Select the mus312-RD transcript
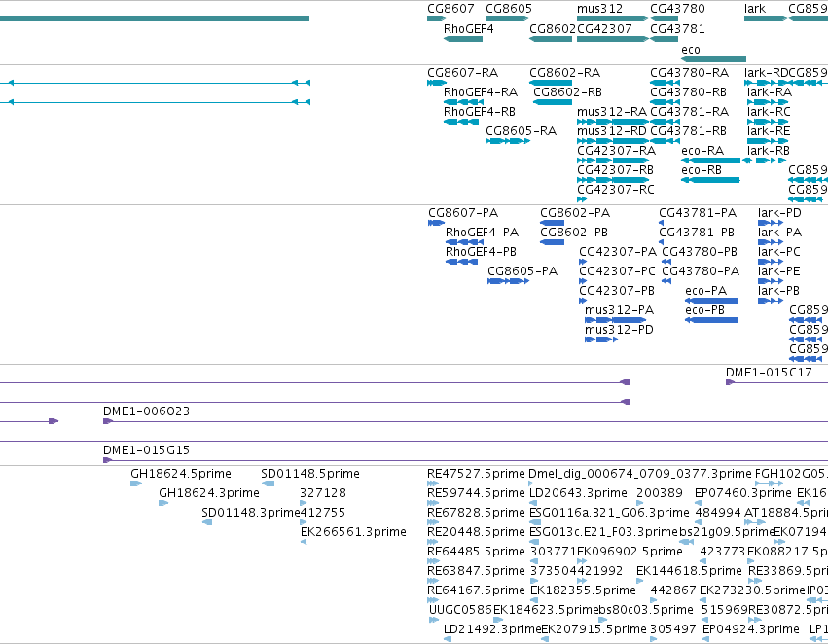The width and height of the screenshot is (828, 644). tap(613, 141)
